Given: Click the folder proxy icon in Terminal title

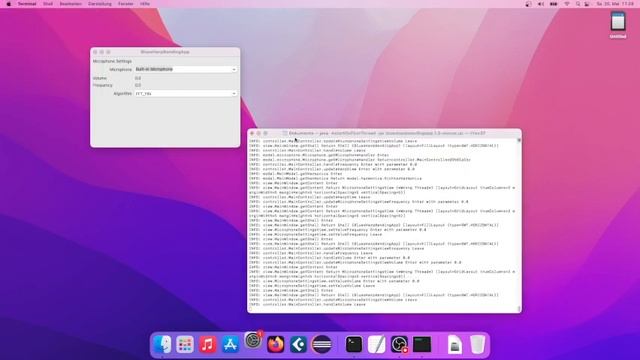Looking at the screenshot, I should point(285,133).
